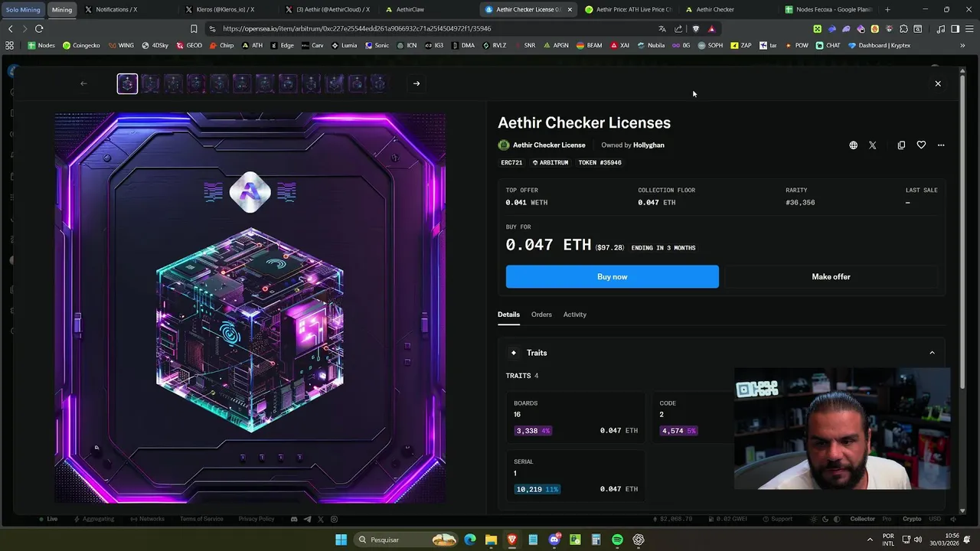Go to previous item in carousel
This screenshot has width=980, height=551.
click(x=84, y=83)
